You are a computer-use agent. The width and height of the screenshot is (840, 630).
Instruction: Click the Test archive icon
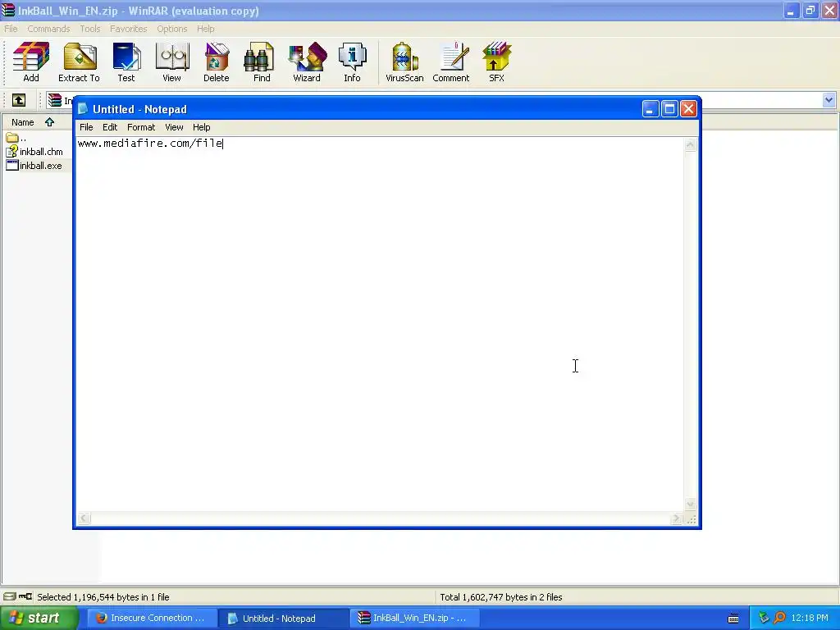tap(126, 62)
